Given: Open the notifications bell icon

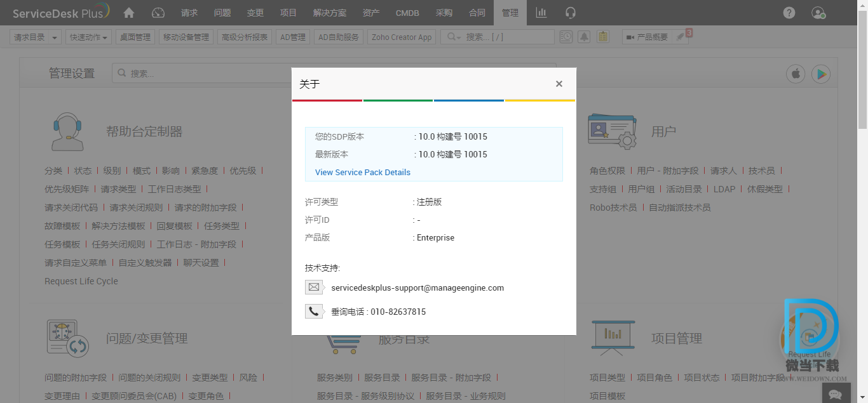Looking at the screenshot, I should pos(584,37).
